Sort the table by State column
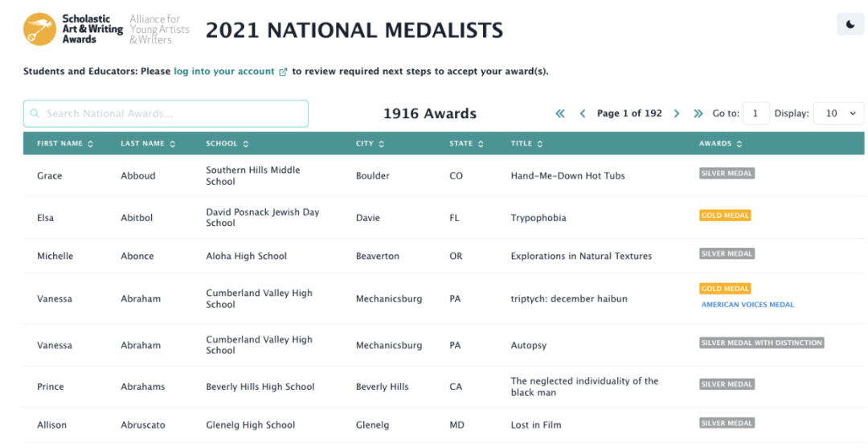Screen dimensions: 868x448 [x=466, y=144]
